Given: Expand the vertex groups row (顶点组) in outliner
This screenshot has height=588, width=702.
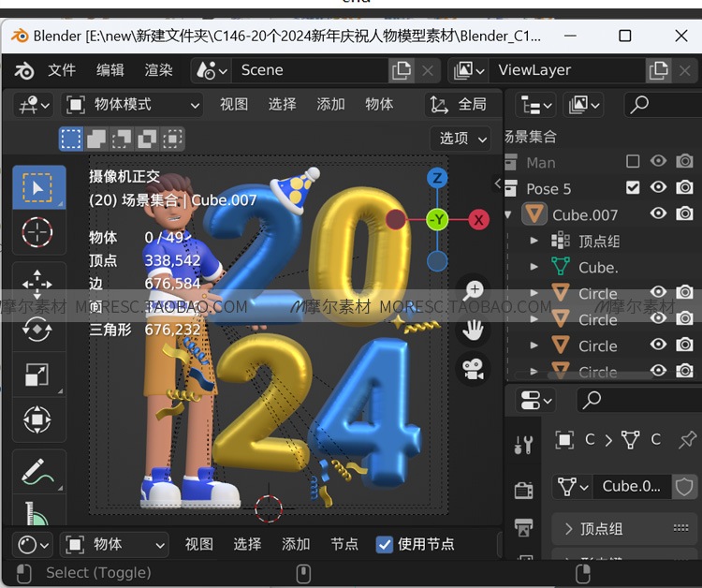Looking at the screenshot, I should click(534, 241).
